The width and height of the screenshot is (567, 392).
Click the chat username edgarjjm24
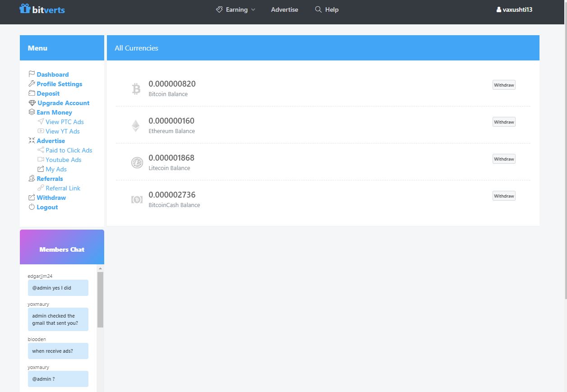pos(40,276)
